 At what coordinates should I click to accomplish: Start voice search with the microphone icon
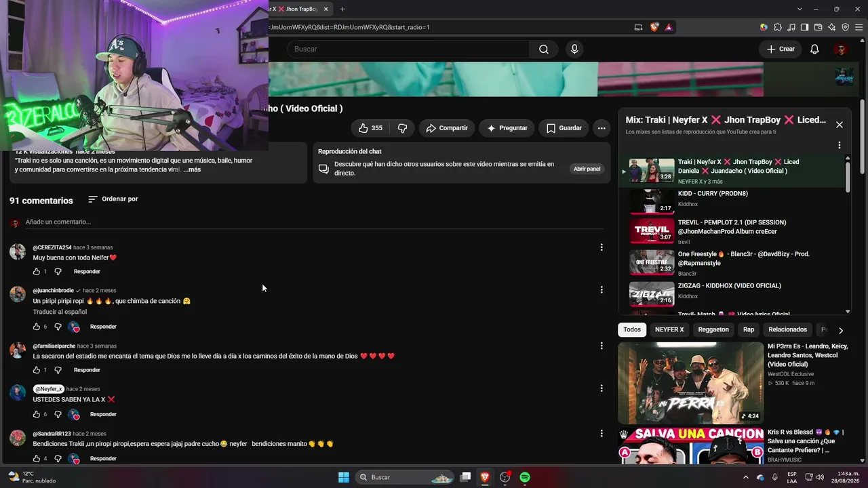click(x=574, y=49)
